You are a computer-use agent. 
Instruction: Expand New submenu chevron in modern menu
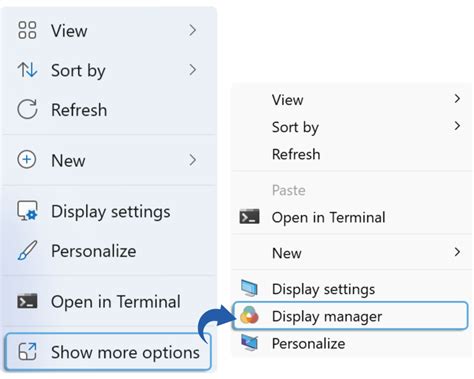192,160
